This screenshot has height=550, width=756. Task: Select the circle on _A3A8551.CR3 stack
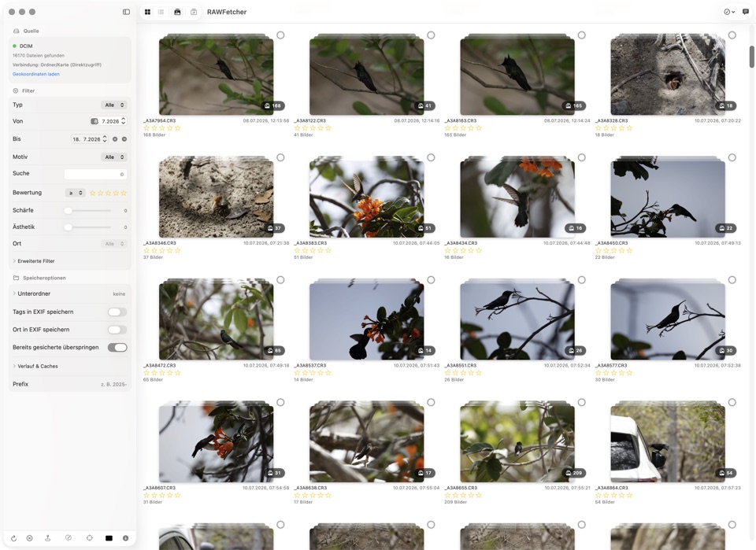click(581, 280)
